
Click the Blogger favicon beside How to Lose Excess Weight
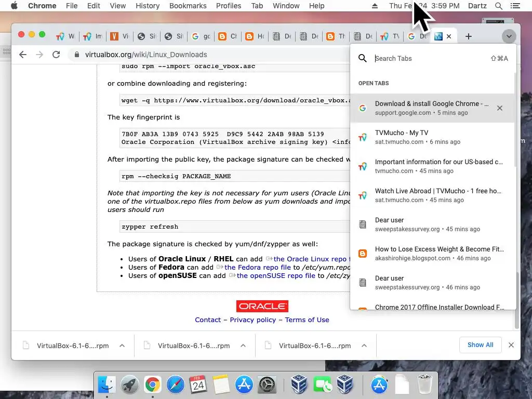click(363, 254)
